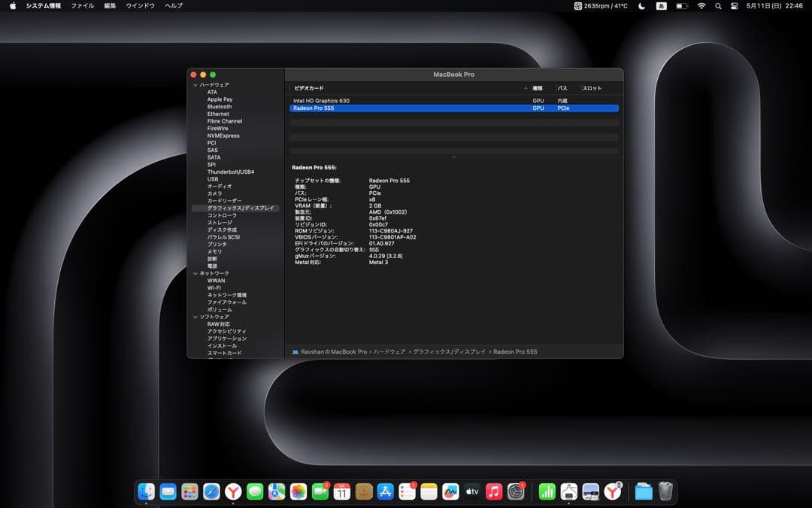Collapse the ハードウェア section
Image resolution: width=812 pixels, height=508 pixels.
195,85
